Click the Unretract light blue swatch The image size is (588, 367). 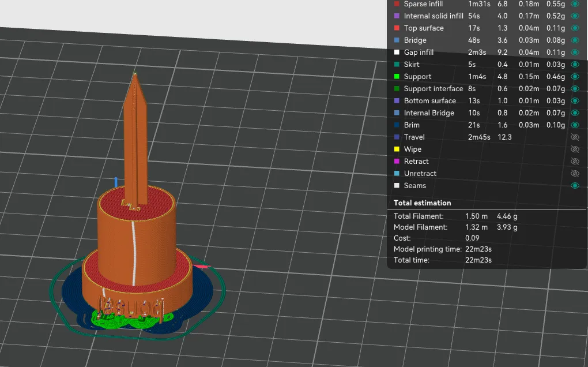397,173
